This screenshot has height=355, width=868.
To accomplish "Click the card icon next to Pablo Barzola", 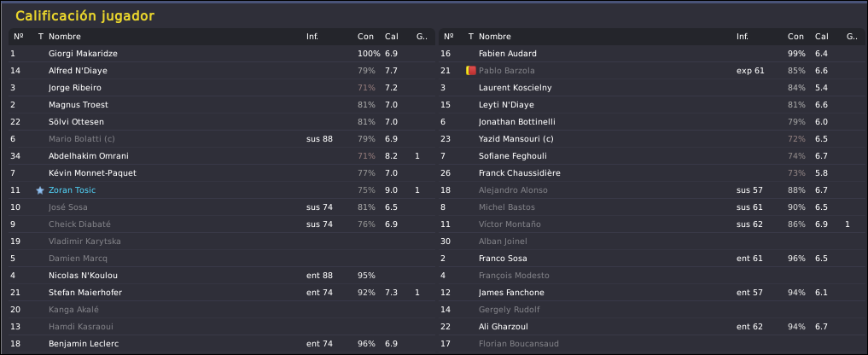I will [469, 71].
